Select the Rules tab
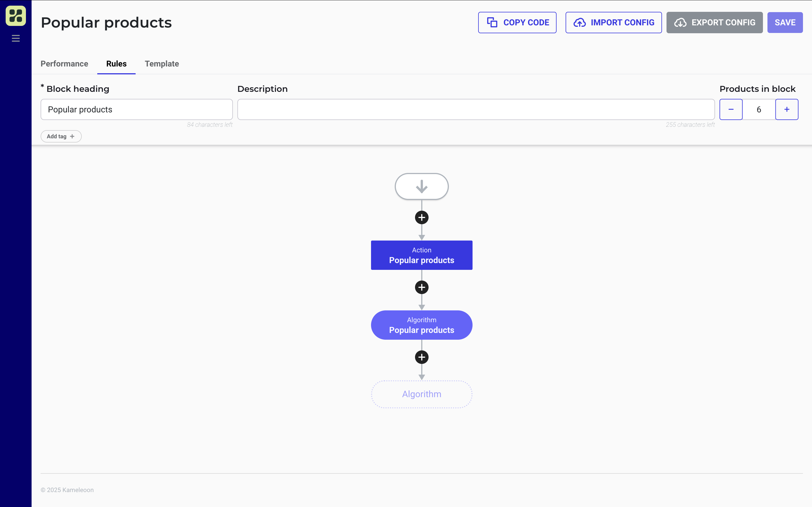This screenshot has height=507, width=812. click(x=116, y=64)
